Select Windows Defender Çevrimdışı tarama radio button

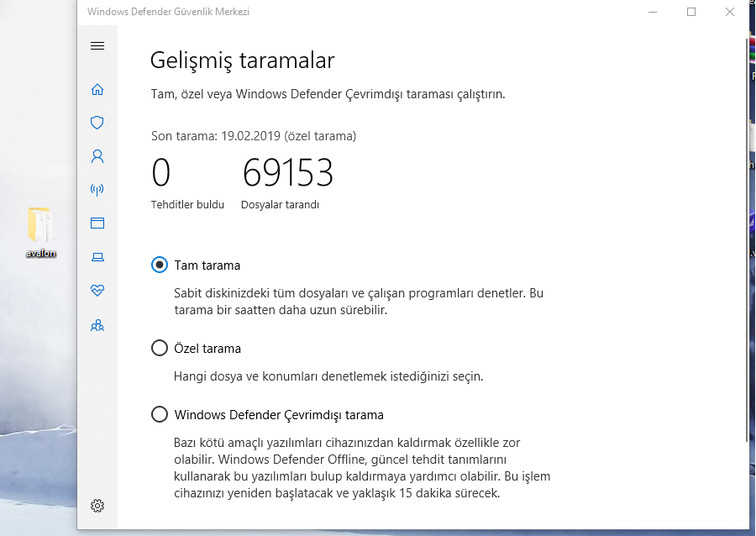[160, 414]
